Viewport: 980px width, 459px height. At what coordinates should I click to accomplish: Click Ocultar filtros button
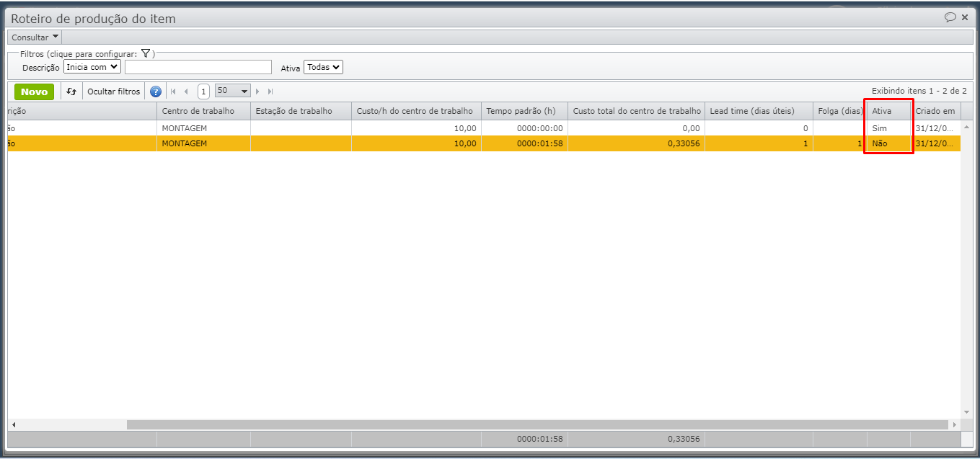114,92
